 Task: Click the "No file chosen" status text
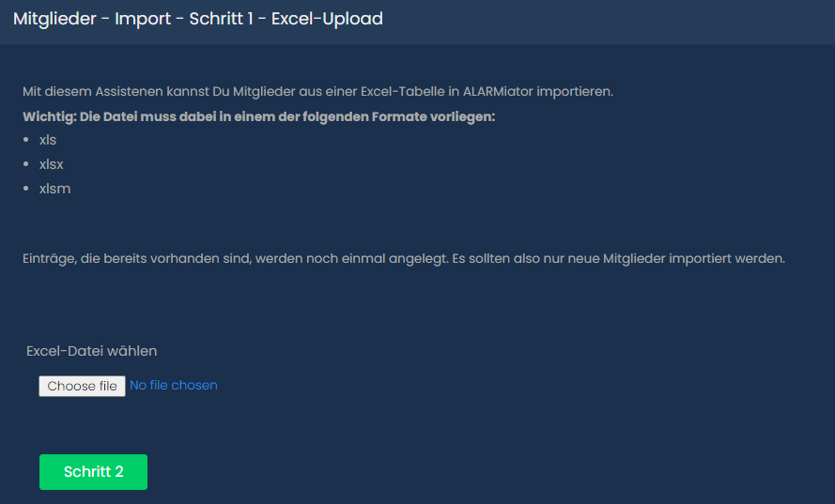click(174, 386)
